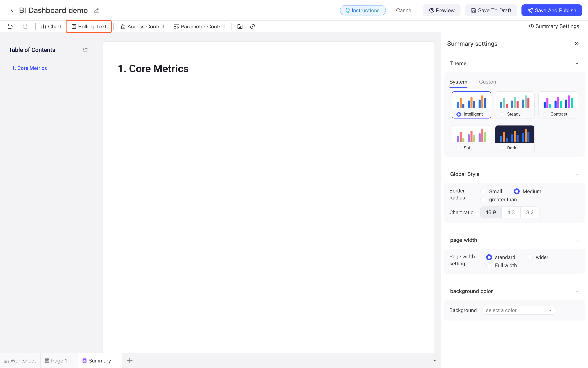This screenshot has width=588, height=368.
Task: Set chart ratio to 4:3
Action: coord(511,212)
